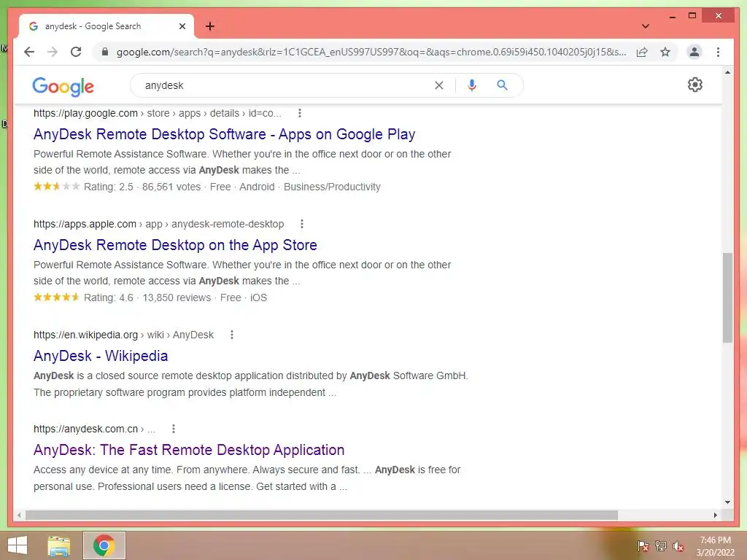
Task: Click the https://anydesk.com.cn breadcrumb URL
Action: pyautogui.click(x=85, y=429)
